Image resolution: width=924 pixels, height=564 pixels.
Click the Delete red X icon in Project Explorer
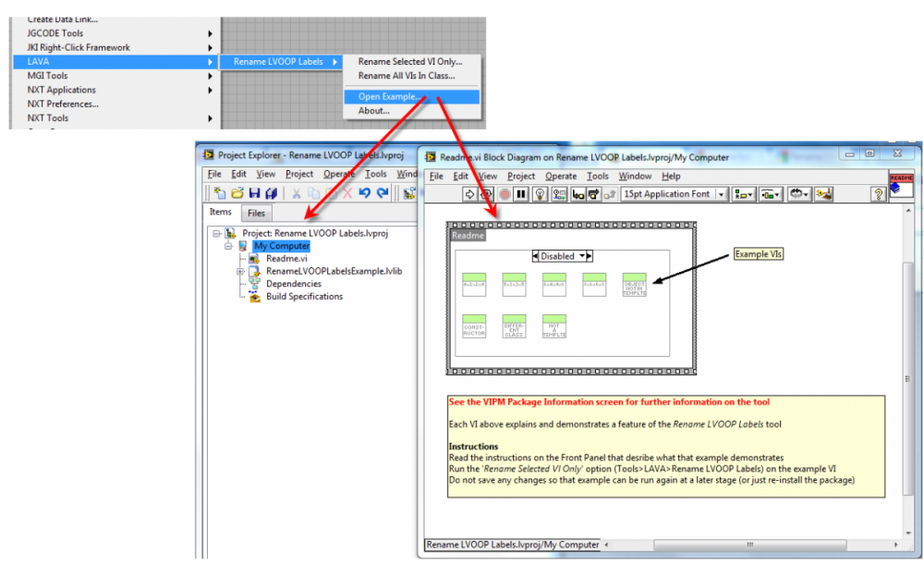pyautogui.click(x=347, y=193)
